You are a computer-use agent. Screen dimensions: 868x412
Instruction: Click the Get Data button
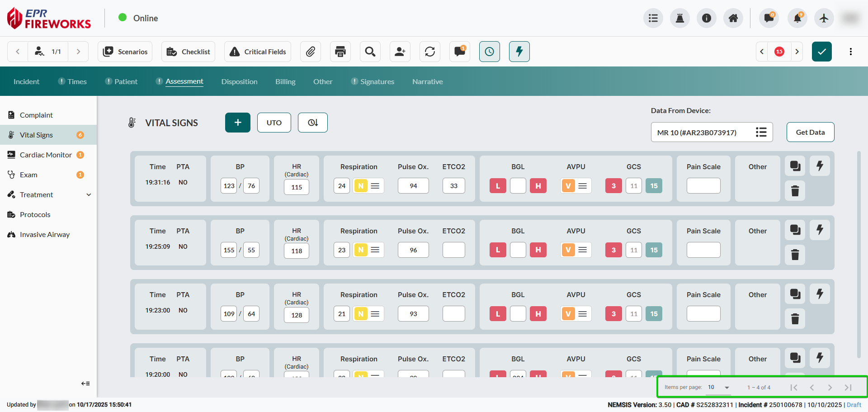(810, 132)
